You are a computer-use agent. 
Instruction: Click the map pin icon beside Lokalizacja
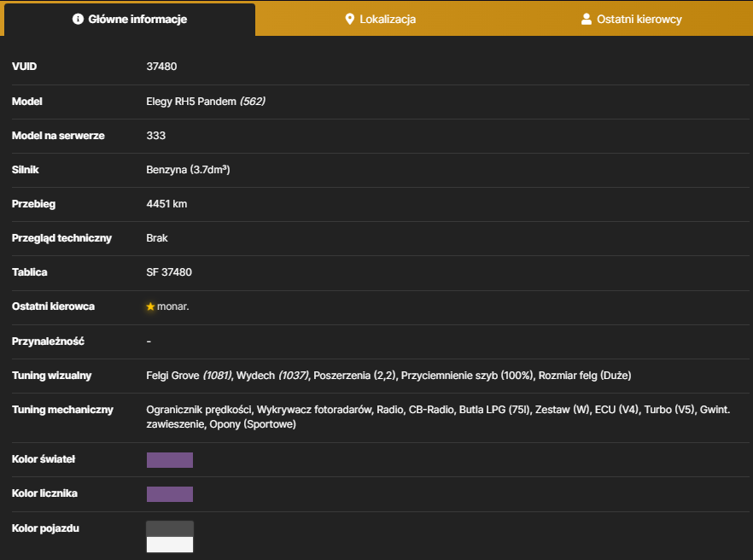pyautogui.click(x=350, y=20)
